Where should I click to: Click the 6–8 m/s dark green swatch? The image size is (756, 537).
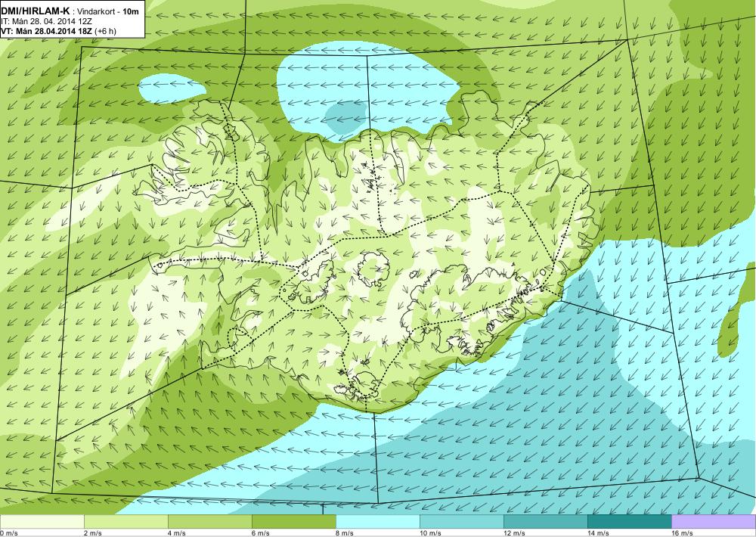pyautogui.click(x=293, y=522)
